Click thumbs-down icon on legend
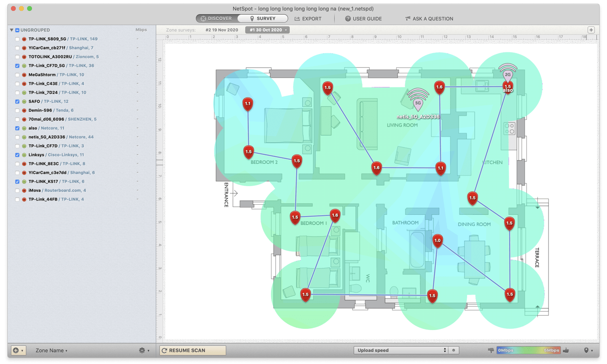This screenshot has width=607, height=364. pyautogui.click(x=491, y=350)
